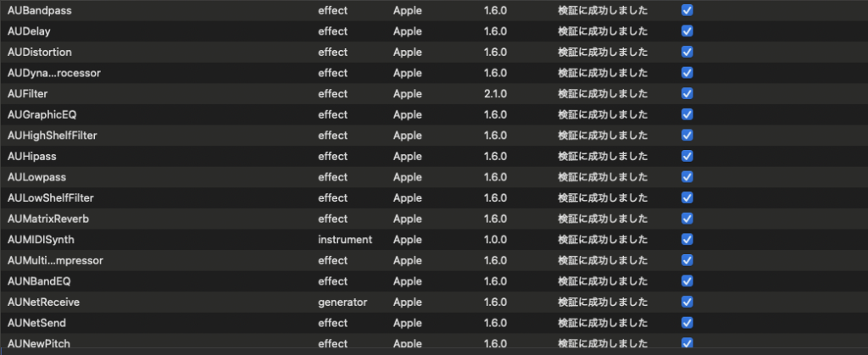Toggle the AUDistortion enable checkbox
Screen dimensions: 868x355
pyautogui.click(x=687, y=52)
